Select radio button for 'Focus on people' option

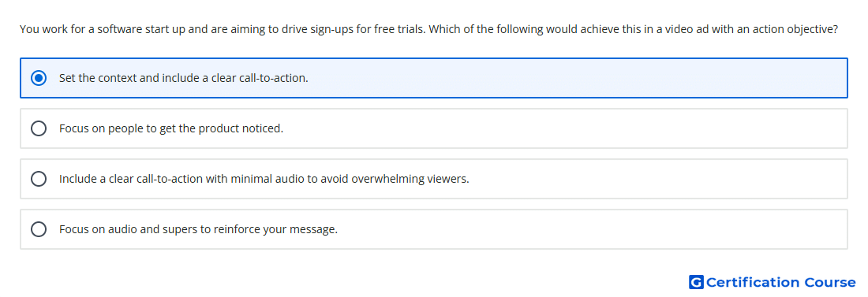point(39,128)
